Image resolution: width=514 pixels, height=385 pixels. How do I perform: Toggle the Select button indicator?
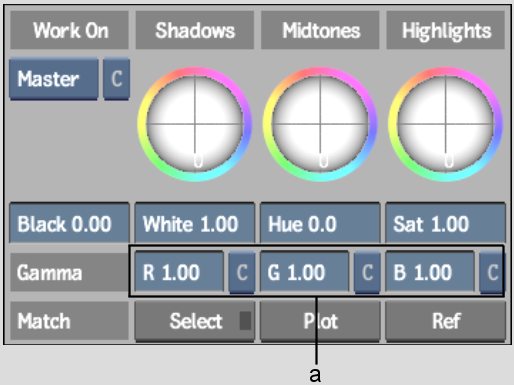[x=245, y=321]
